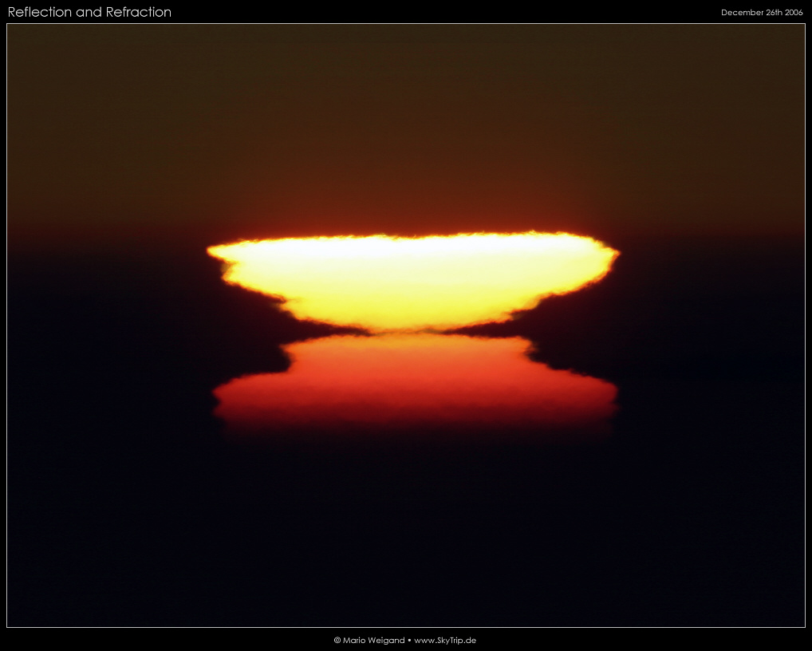Screen dimensions: 812x651
Task: Click the 'Reflection and Refraction' title text
Action: tap(89, 12)
